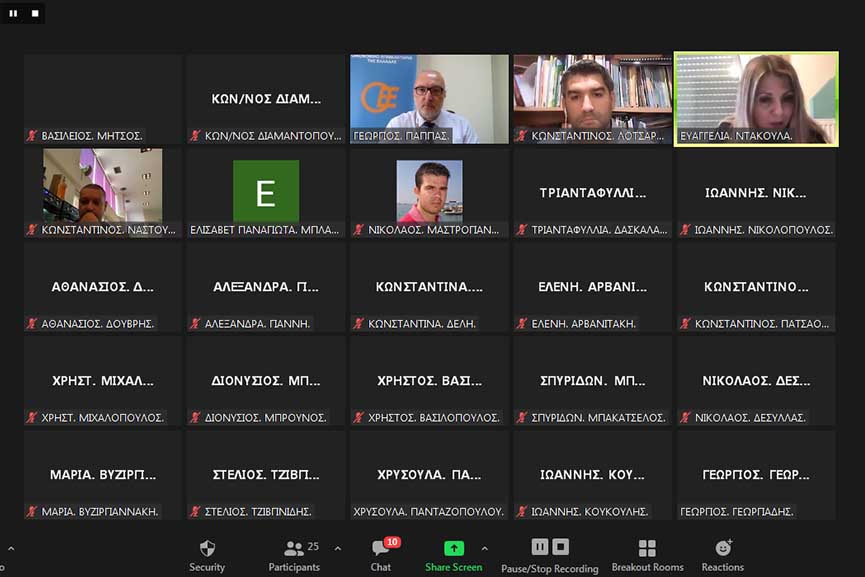Pause recording from top-left indicator
The height and width of the screenshot is (577, 865).
pos(13,13)
